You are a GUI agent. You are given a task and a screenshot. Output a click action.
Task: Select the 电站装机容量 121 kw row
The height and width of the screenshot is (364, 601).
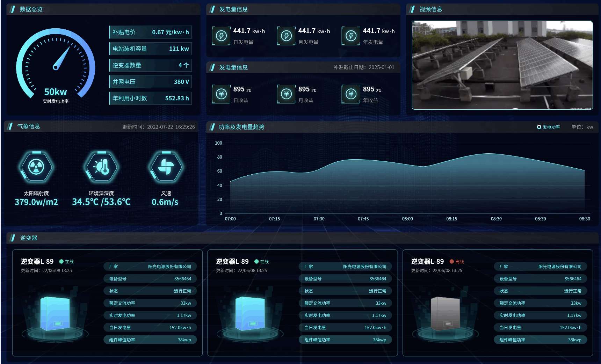click(x=151, y=49)
